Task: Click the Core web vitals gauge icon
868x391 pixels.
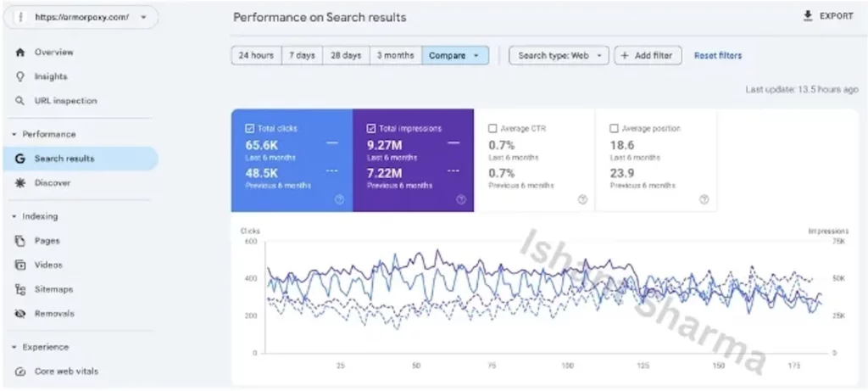Action: [x=19, y=371]
